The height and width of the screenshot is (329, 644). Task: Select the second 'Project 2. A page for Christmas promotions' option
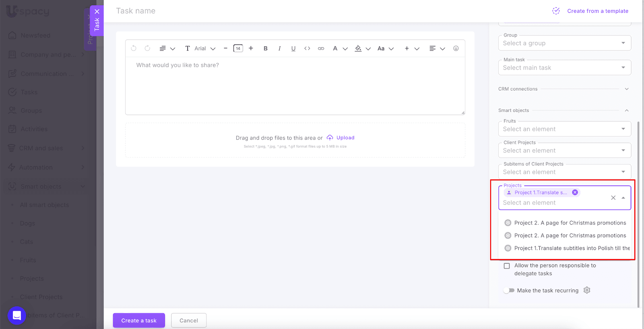[565, 236]
